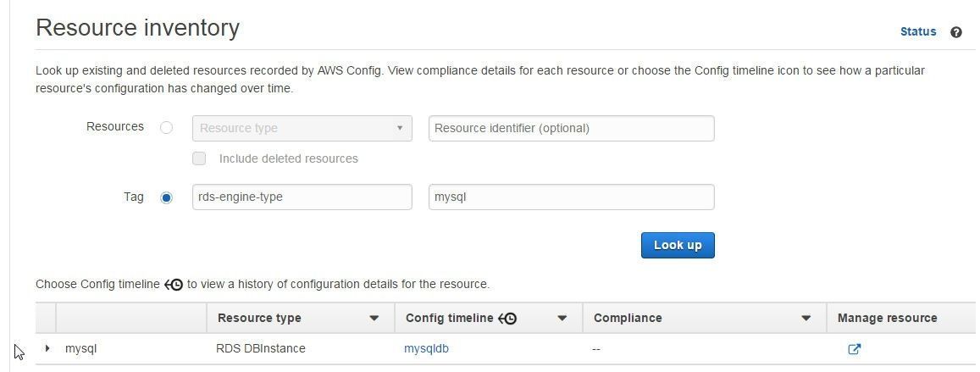Screen dimensions: 980x372
Task: Click the Config timeline icon in instructions text
Action: coord(174,285)
